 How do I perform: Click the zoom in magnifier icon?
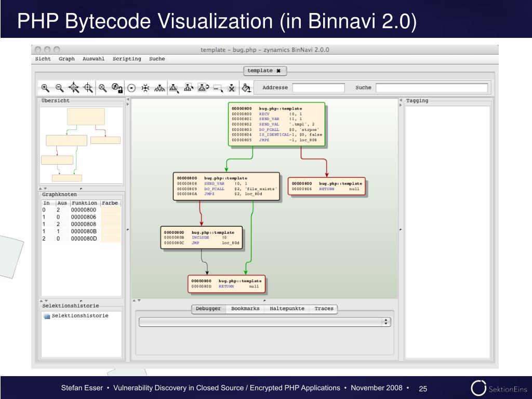click(x=45, y=88)
